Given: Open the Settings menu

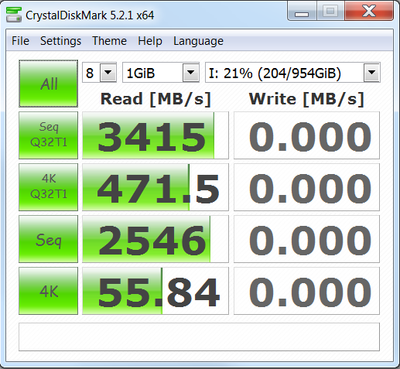Looking at the screenshot, I should point(61,41).
